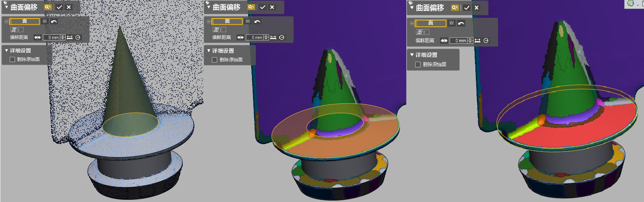
Task: Click clock estimate icon in left panel
Action: (x=78, y=37)
